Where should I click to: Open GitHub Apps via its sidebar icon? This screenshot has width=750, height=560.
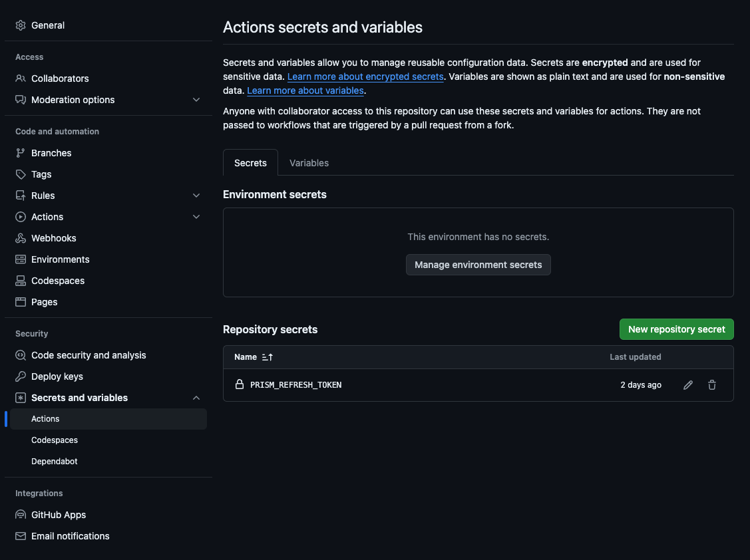19,514
